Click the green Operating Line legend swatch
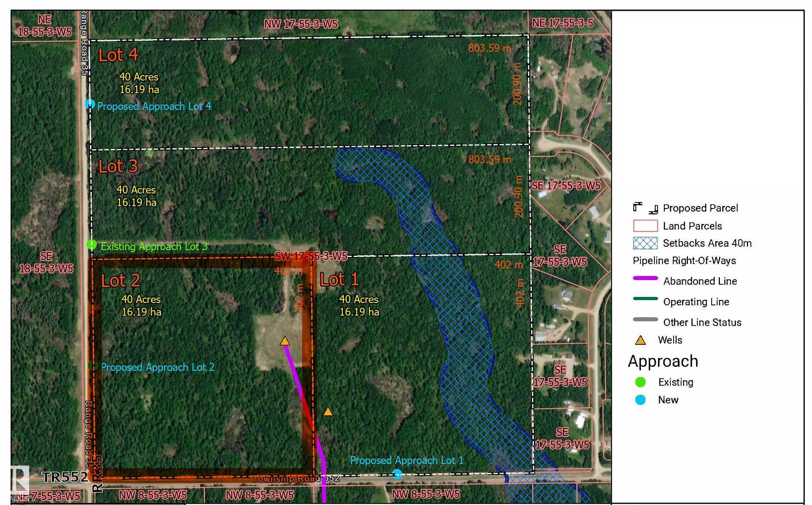Screen dimensions: 812x505 click(645, 299)
